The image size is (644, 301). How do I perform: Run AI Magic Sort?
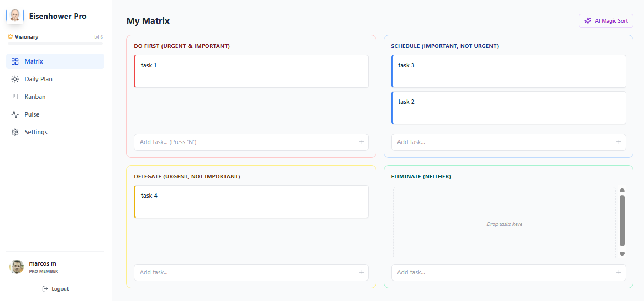coord(606,21)
